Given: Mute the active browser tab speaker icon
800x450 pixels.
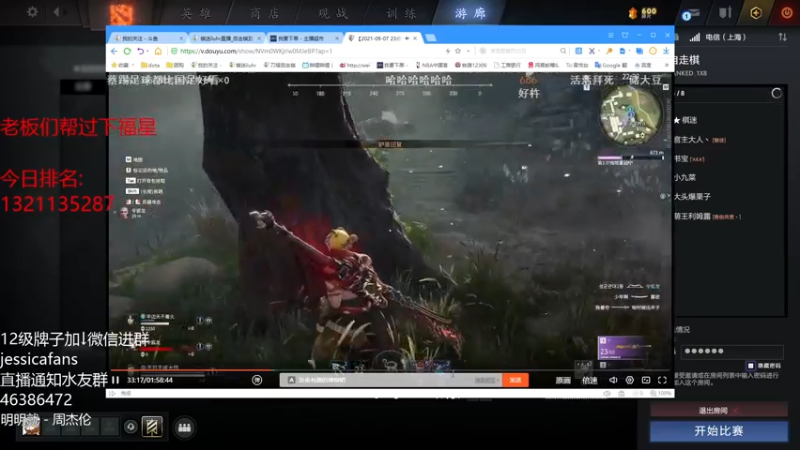Looking at the screenshot, I should [407, 38].
